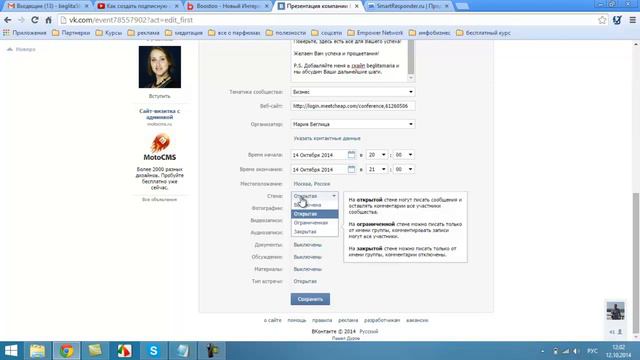The width and height of the screenshot is (640, 360).
Task: Click Указать контактные данные link
Action: point(327,138)
